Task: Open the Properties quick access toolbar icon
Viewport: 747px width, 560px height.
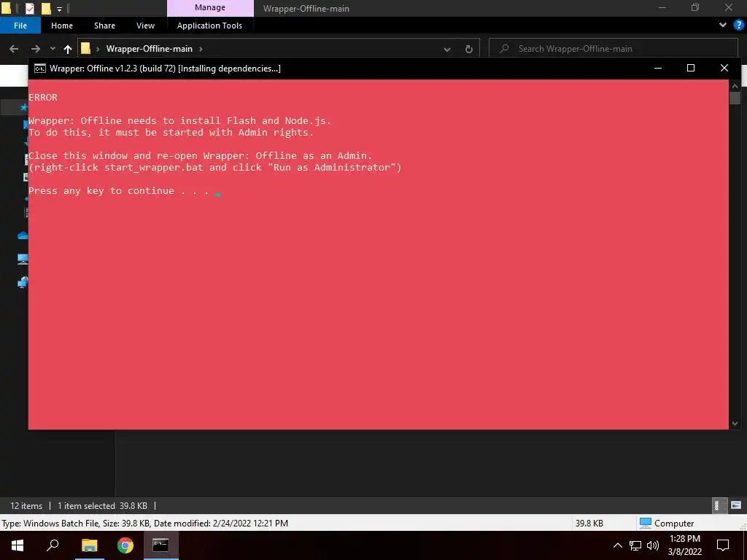Action: coord(29,8)
